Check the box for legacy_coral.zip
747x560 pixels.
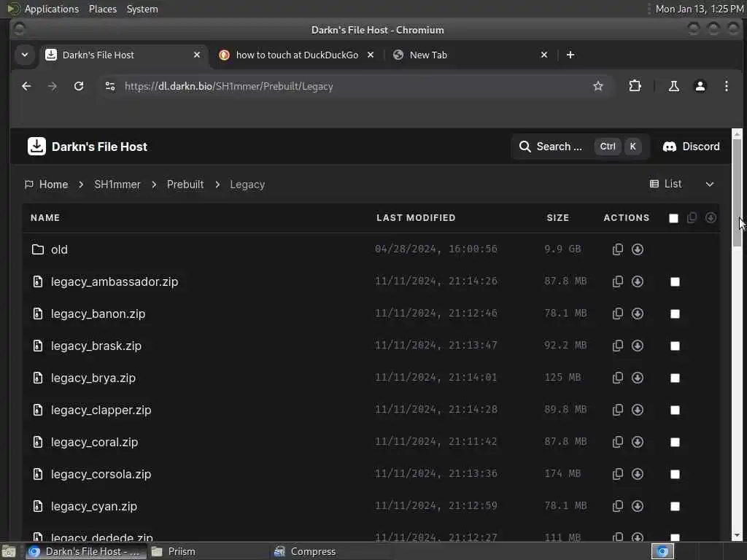point(675,443)
